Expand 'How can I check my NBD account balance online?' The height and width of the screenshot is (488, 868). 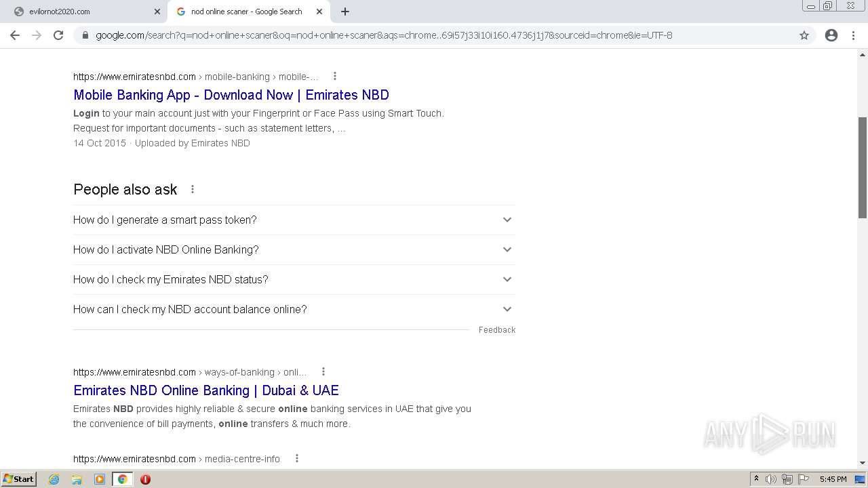pyautogui.click(x=294, y=309)
